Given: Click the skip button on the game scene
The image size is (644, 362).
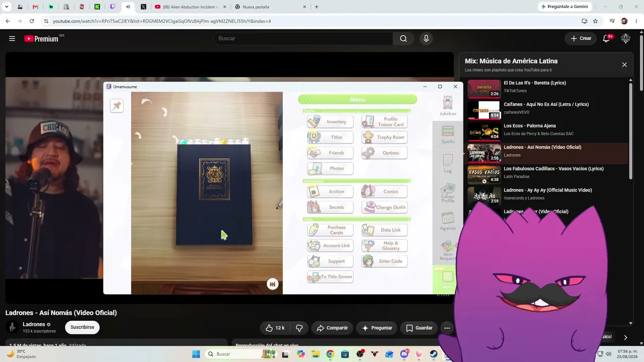Looking at the screenshot, I should tap(272, 284).
